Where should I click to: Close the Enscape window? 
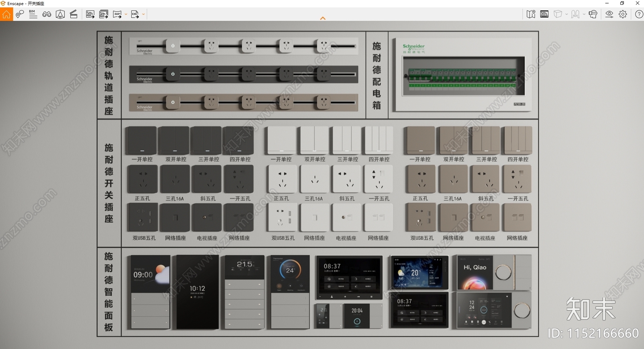637,3
